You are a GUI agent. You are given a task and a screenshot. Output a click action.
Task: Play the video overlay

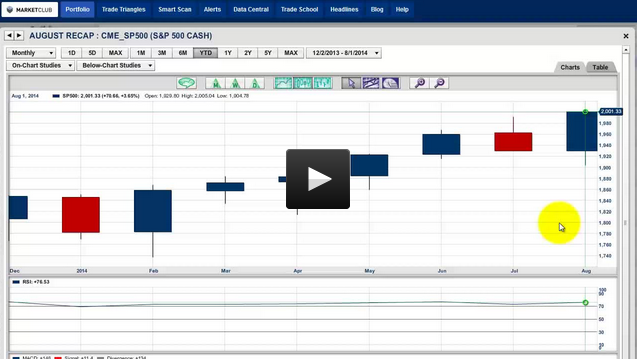pos(318,179)
